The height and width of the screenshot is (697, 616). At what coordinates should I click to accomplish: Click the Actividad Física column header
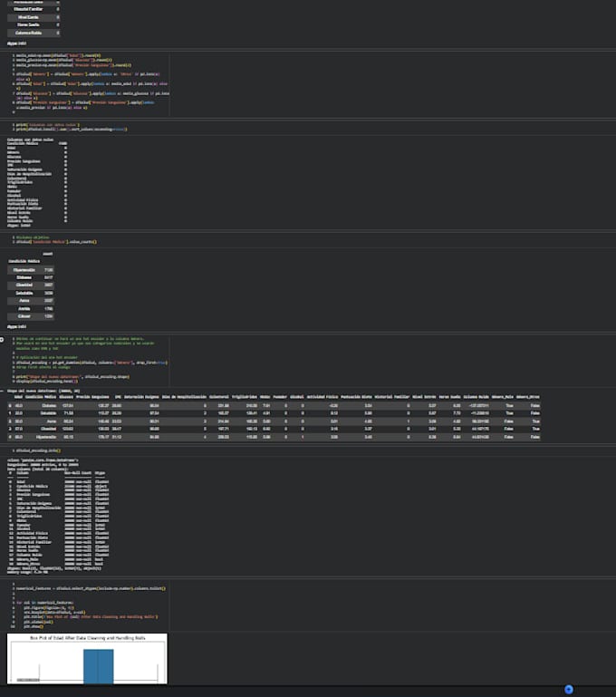322,397
